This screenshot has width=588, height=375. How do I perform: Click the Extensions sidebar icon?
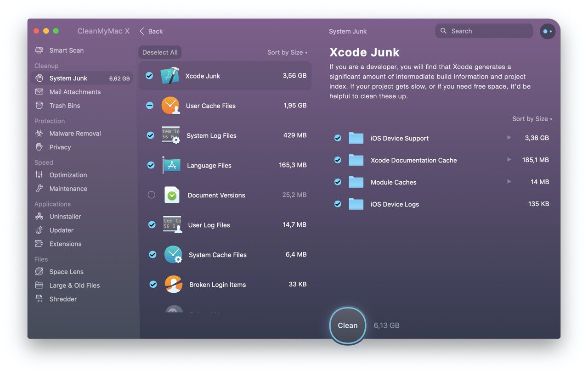pos(40,244)
